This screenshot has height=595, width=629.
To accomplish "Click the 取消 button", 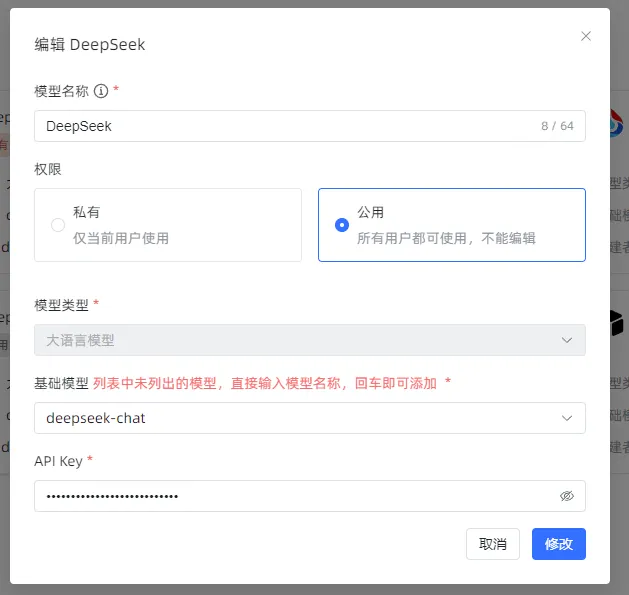I will coord(493,544).
